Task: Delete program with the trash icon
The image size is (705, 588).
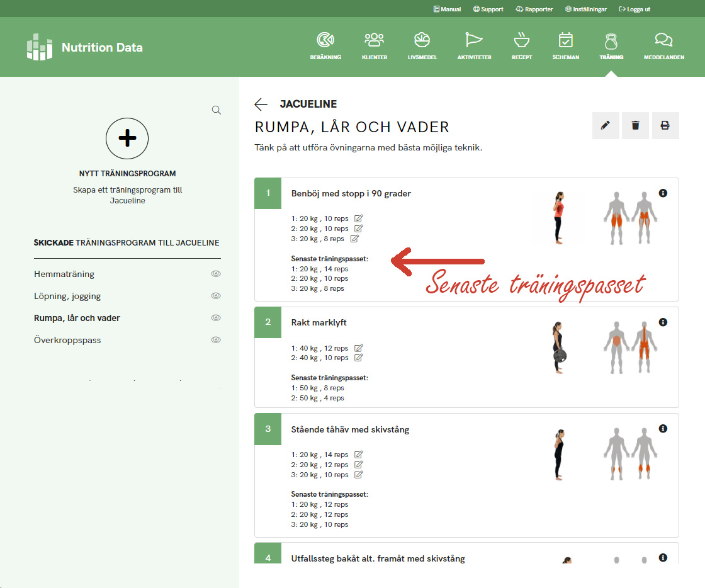Action: pos(635,126)
